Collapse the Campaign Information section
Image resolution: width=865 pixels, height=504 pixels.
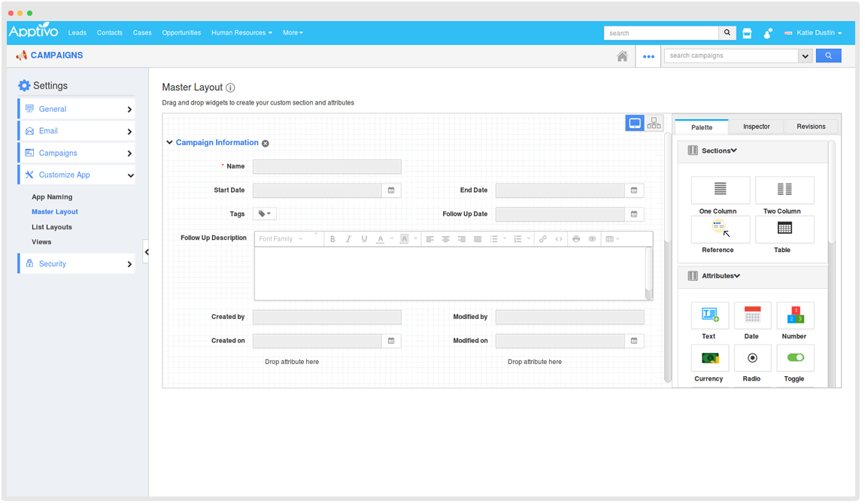169,142
